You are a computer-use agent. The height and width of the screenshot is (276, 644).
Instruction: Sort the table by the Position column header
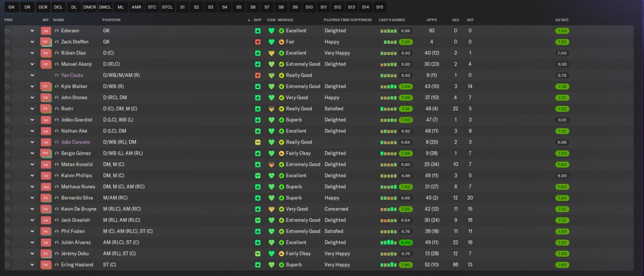coord(111,20)
